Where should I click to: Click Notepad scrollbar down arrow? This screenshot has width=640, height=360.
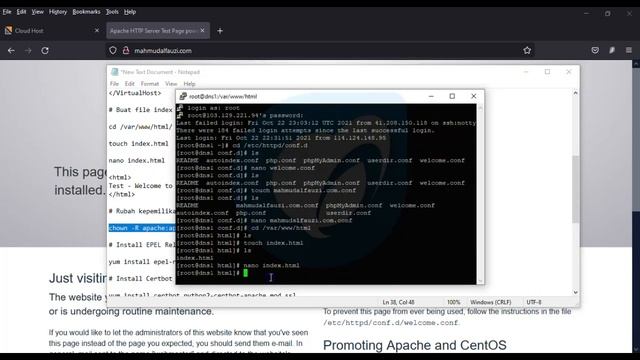point(575,292)
